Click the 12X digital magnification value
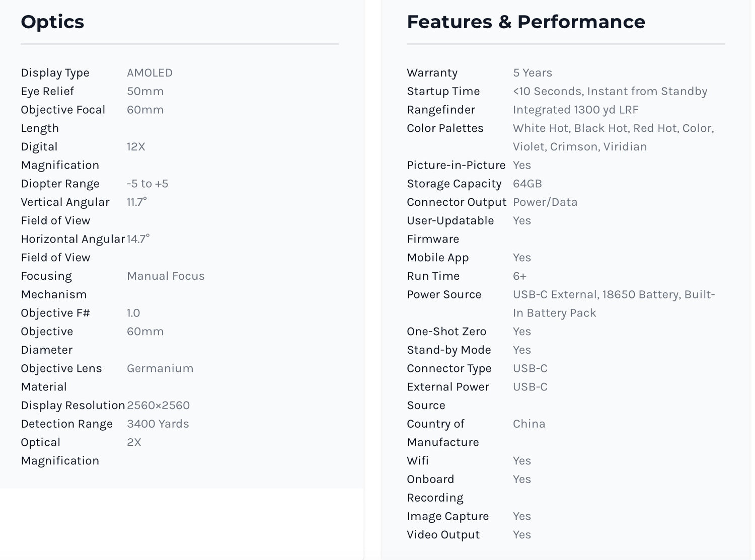The height and width of the screenshot is (560, 755). [x=136, y=147]
